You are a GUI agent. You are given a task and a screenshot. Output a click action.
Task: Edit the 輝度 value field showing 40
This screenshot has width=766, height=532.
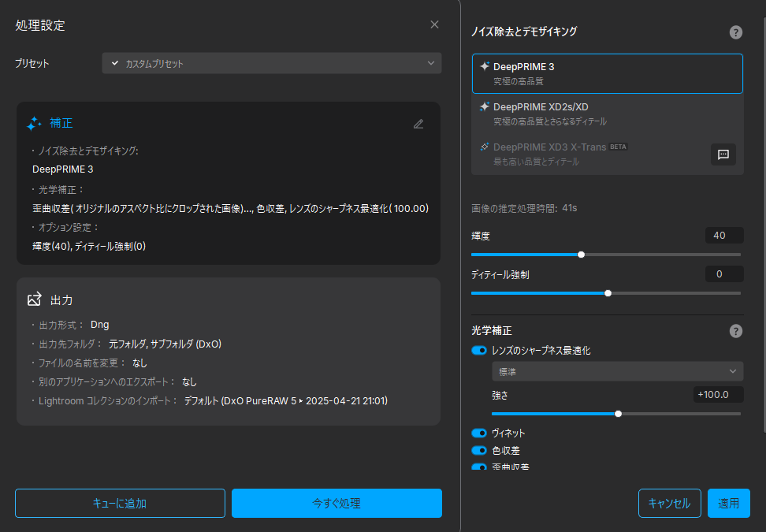(724, 236)
